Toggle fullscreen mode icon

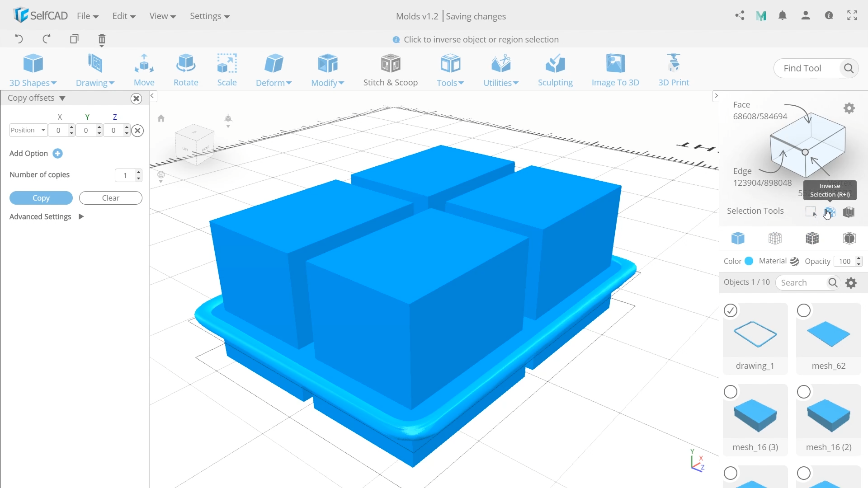(x=852, y=16)
